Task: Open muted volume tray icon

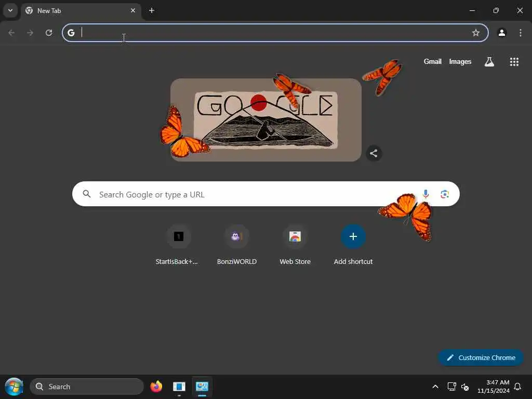Action: (x=465, y=387)
